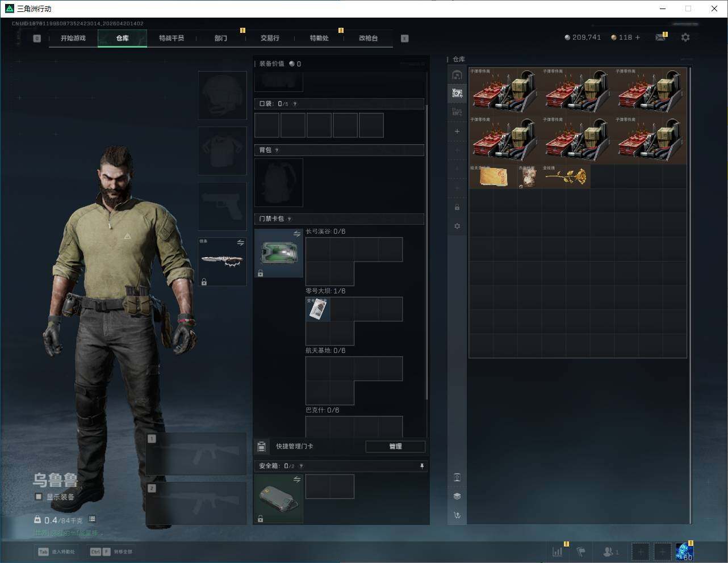Click the body armor equipment slot
Viewport: 728px width, 563px height.
click(x=222, y=150)
